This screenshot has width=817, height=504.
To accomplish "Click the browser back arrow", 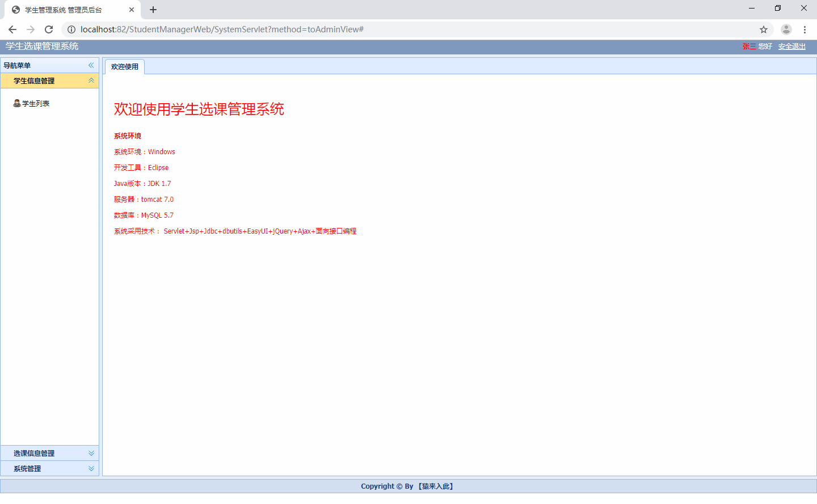I will pyautogui.click(x=12, y=29).
